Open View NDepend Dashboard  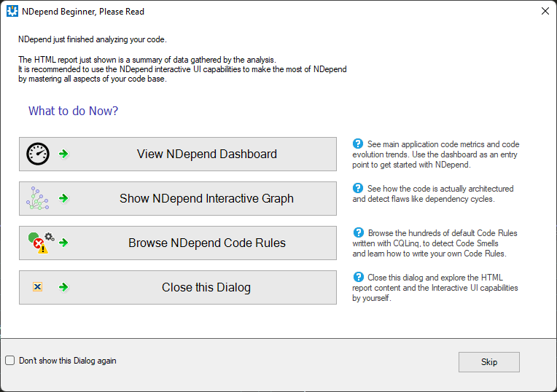coord(178,154)
